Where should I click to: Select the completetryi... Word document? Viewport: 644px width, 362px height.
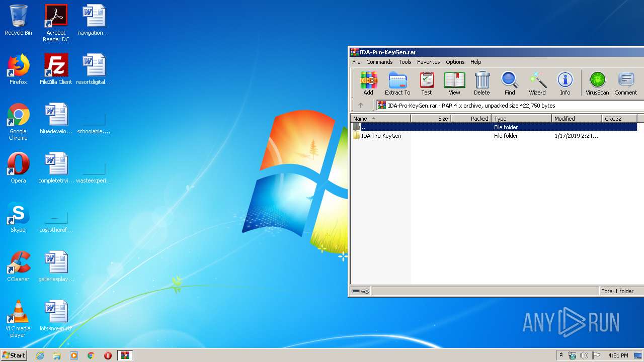(x=56, y=168)
